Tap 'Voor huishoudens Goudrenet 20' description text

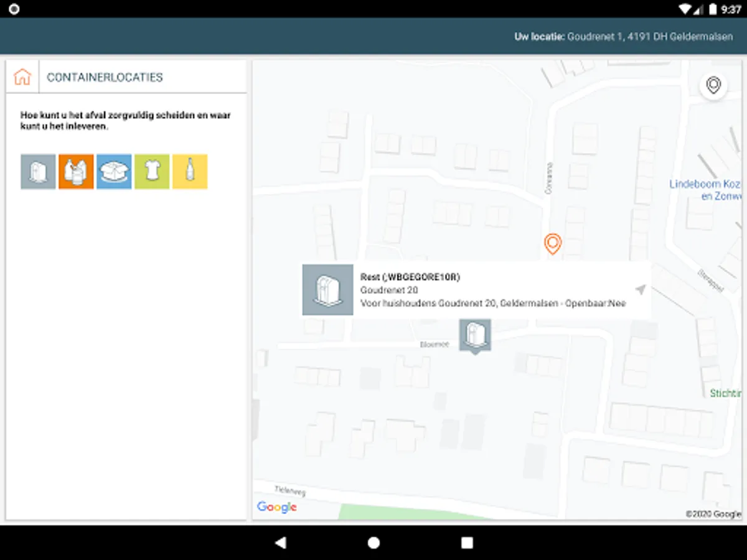click(x=493, y=304)
